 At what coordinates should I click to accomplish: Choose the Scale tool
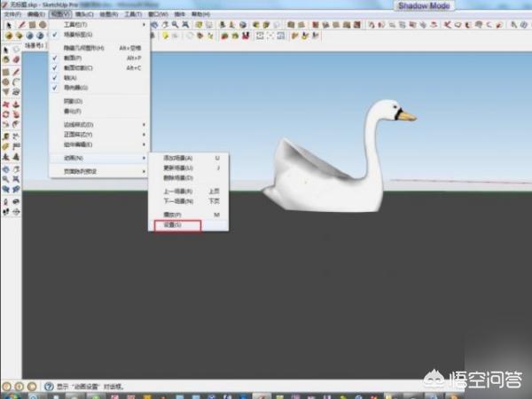pos(6,124)
